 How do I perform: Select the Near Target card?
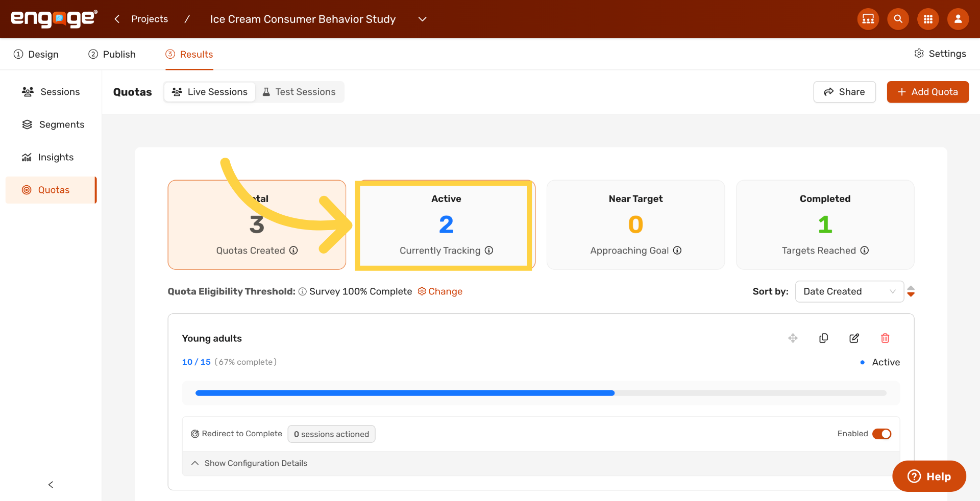635,224
